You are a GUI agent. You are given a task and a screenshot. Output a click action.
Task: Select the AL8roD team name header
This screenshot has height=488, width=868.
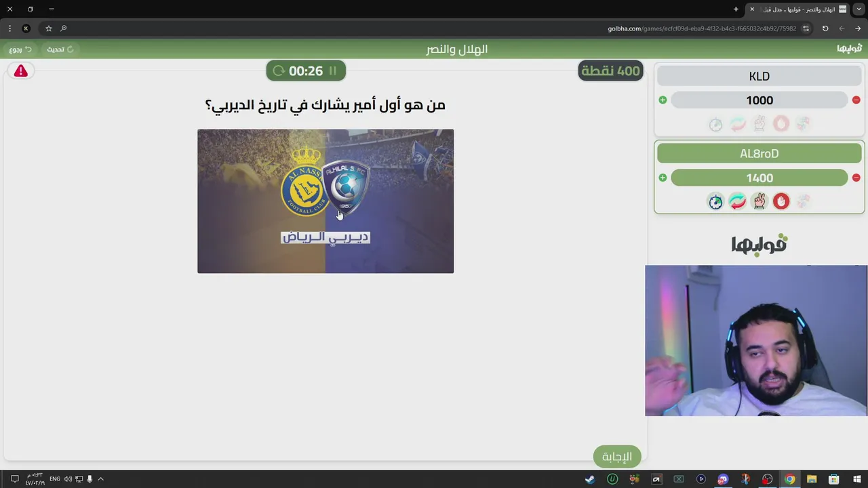[759, 153]
